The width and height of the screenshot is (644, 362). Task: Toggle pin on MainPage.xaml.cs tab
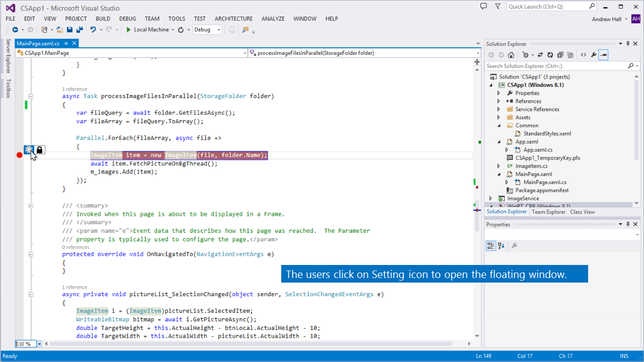(66, 43)
